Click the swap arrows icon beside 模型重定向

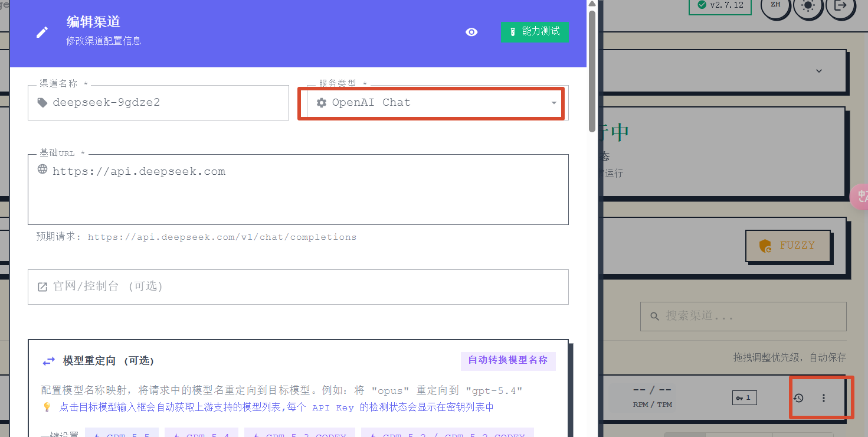48,361
